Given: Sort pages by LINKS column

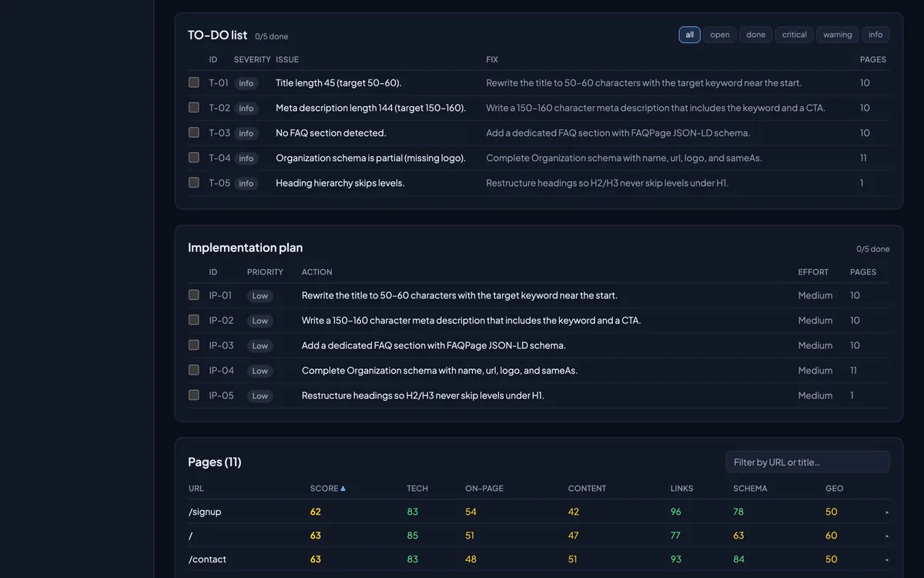Looking at the screenshot, I should 681,489.
